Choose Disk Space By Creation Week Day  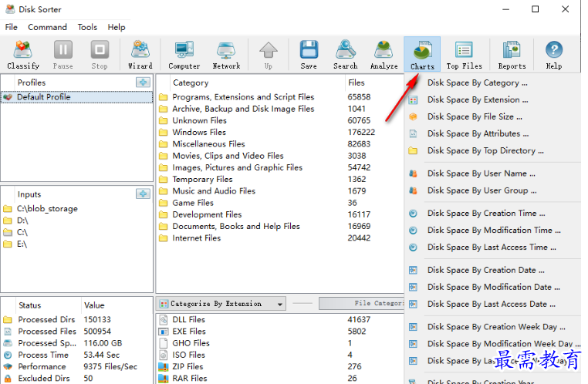pyautogui.click(x=493, y=327)
